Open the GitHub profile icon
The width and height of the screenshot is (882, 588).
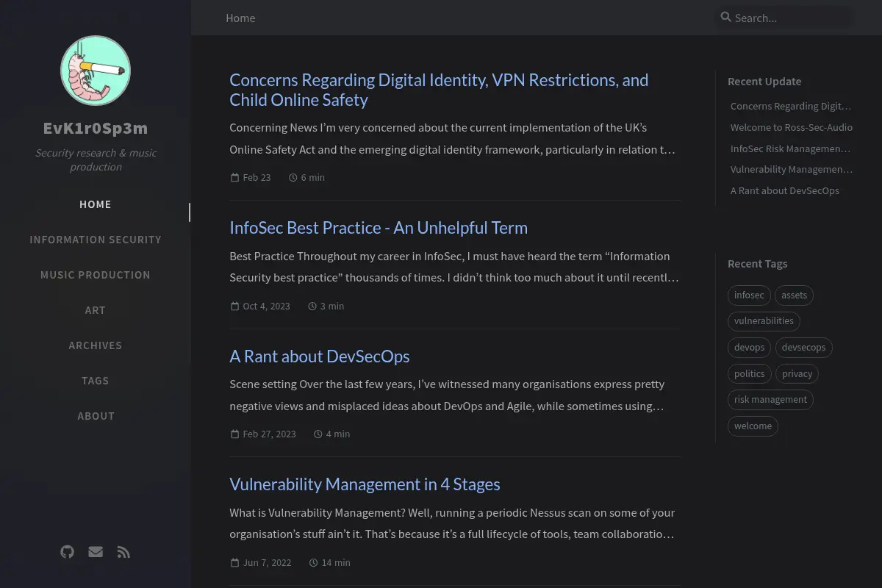pyautogui.click(x=67, y=552)
